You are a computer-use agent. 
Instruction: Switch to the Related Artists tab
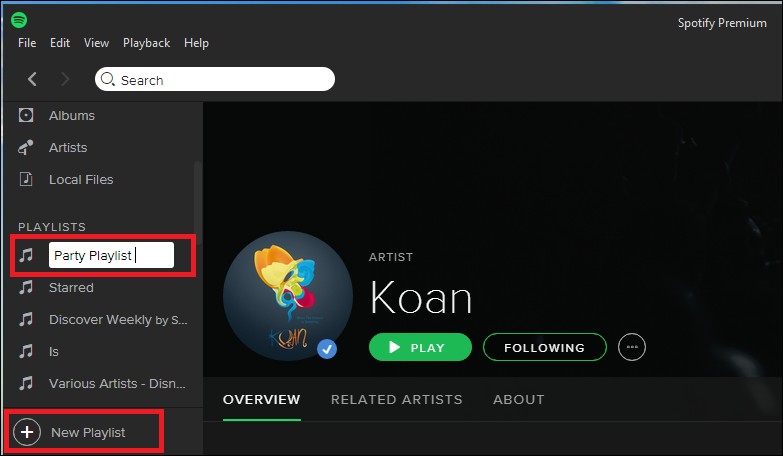coord(396,400)
